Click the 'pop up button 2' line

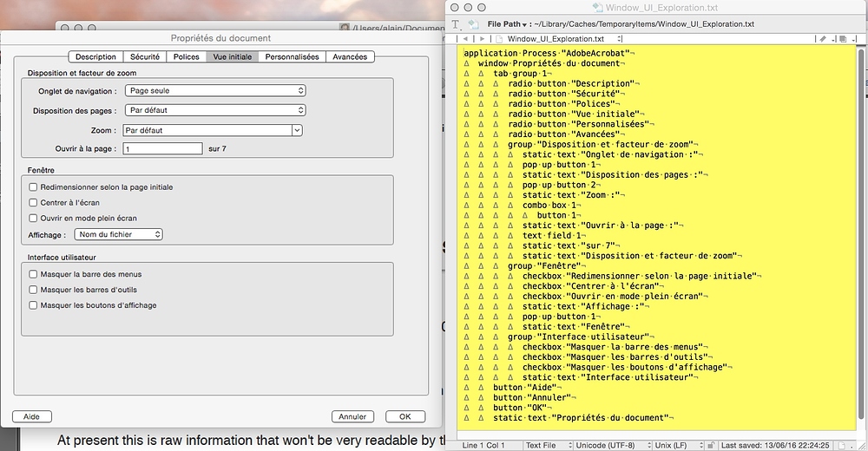click(562, 184)
